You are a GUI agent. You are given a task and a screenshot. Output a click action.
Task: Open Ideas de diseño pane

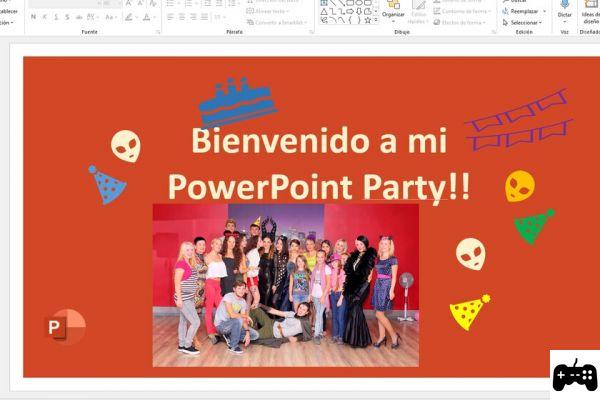[590, 11]
